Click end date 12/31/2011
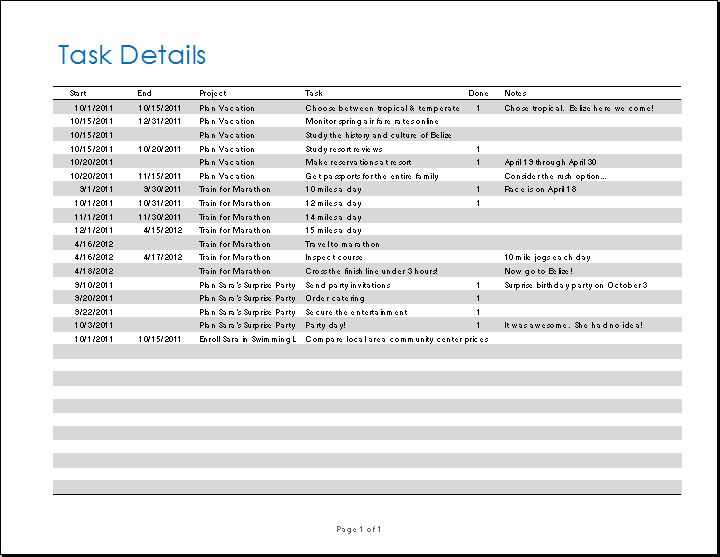Viewport: 720px width, 557px height. pos(159,122)
